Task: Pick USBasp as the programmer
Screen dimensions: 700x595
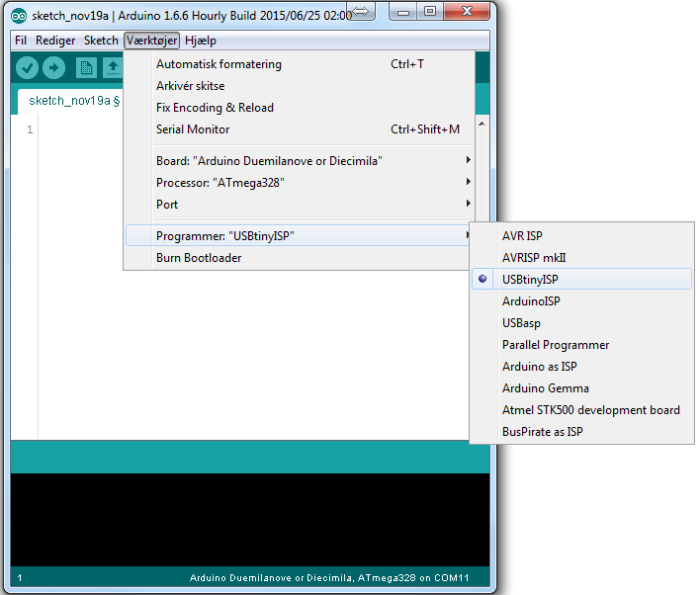Action: coord(521,323)
